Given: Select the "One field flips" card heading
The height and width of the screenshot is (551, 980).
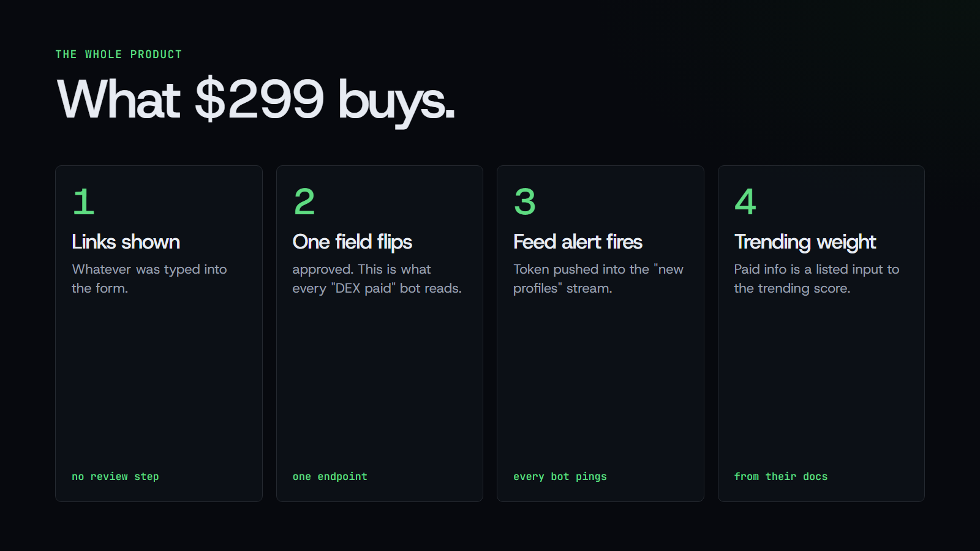Looking at the screenshot, I should (x=352, y=242).
